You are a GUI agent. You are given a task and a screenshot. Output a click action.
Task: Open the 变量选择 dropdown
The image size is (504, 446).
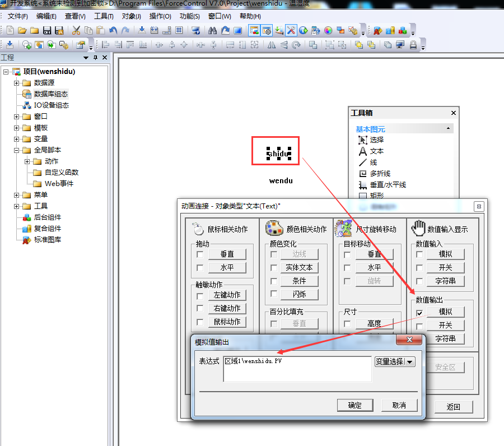[395, 362]
